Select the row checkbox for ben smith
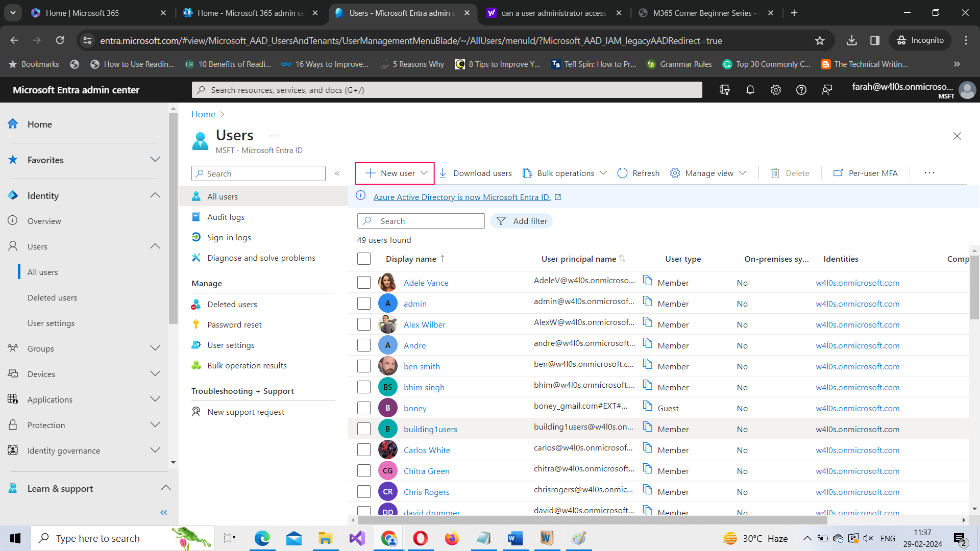This screenshot has height=551, width=980. 364,366
